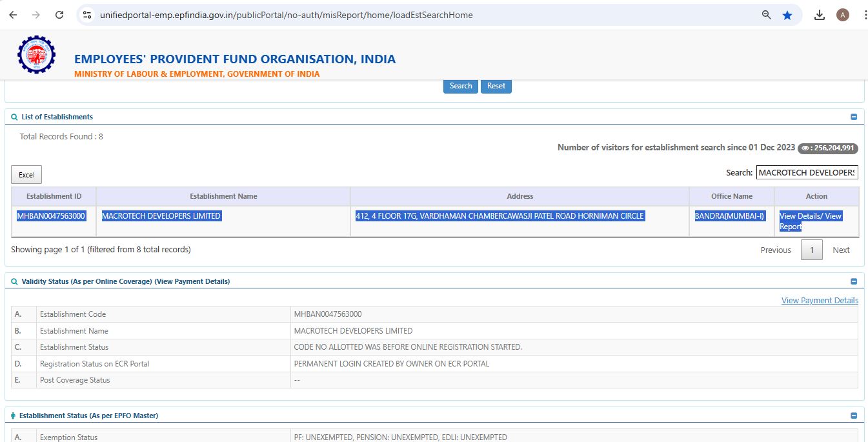Image resolution: width=868 pixels, height=442 pixels.
Task: Click the EPFO logo emblem
Action: [x=36, y=55]
